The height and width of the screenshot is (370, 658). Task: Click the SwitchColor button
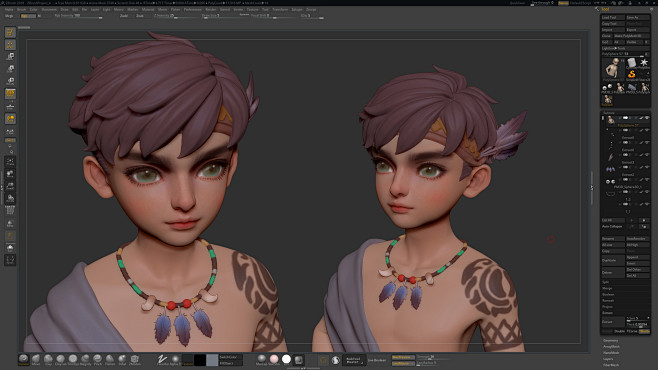(230, 357)
